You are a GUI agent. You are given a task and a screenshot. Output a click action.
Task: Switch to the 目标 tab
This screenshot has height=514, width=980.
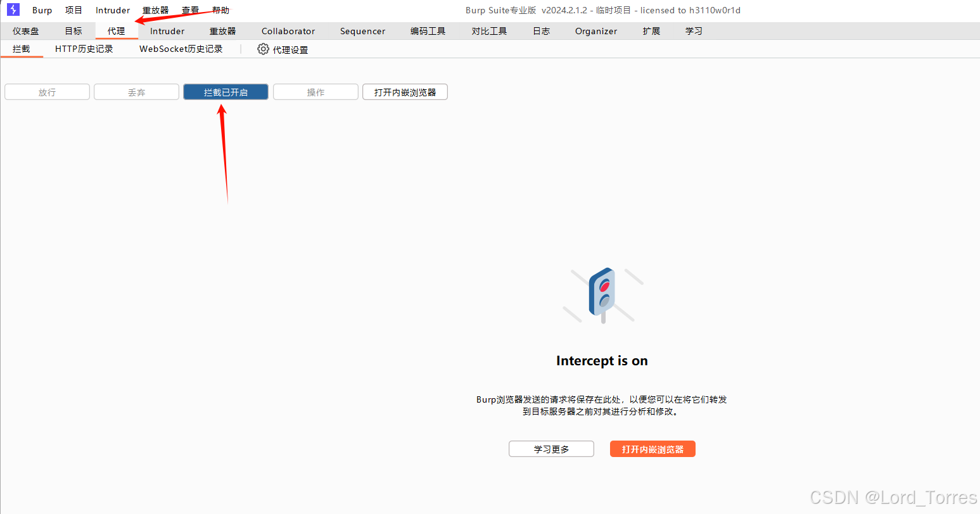click(73, 31)
